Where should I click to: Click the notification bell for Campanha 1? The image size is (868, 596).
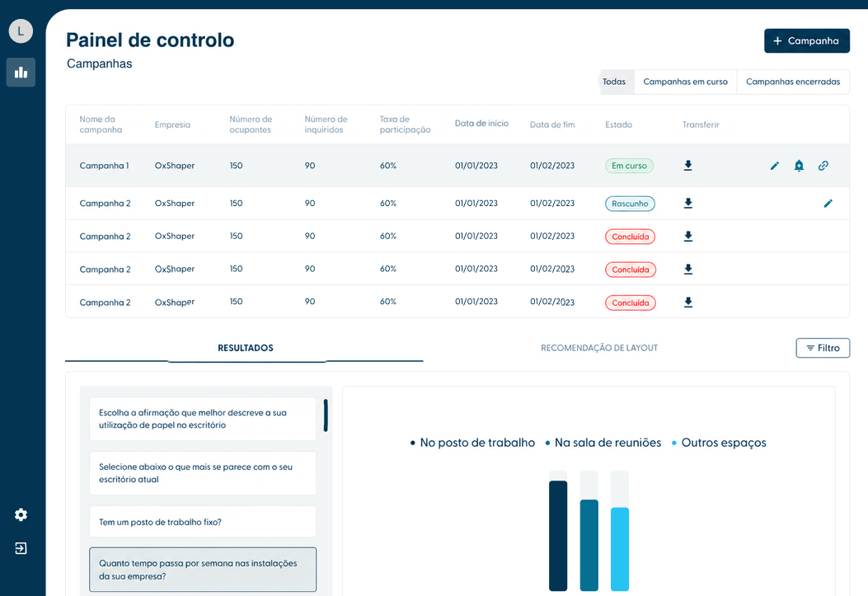click(x=799, y=166)
